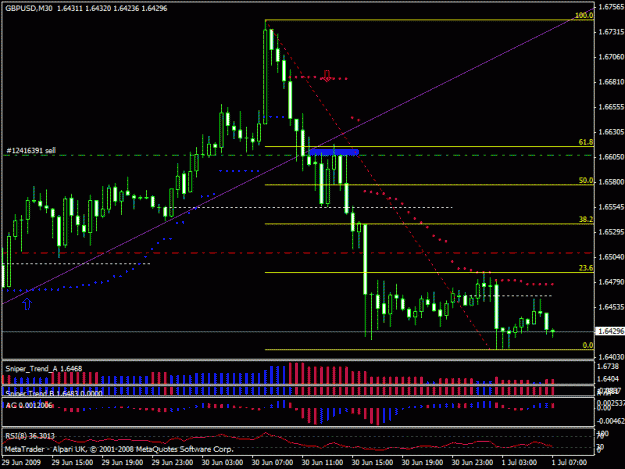Click the '30 Jun 19:00' time axis label

click(x=423, y=463)
